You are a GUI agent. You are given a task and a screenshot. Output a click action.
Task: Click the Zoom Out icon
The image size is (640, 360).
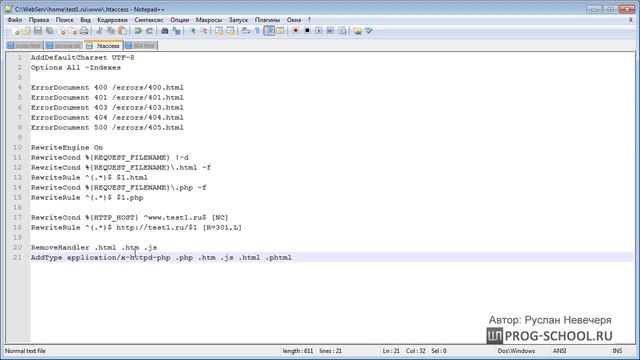point(204,31)
